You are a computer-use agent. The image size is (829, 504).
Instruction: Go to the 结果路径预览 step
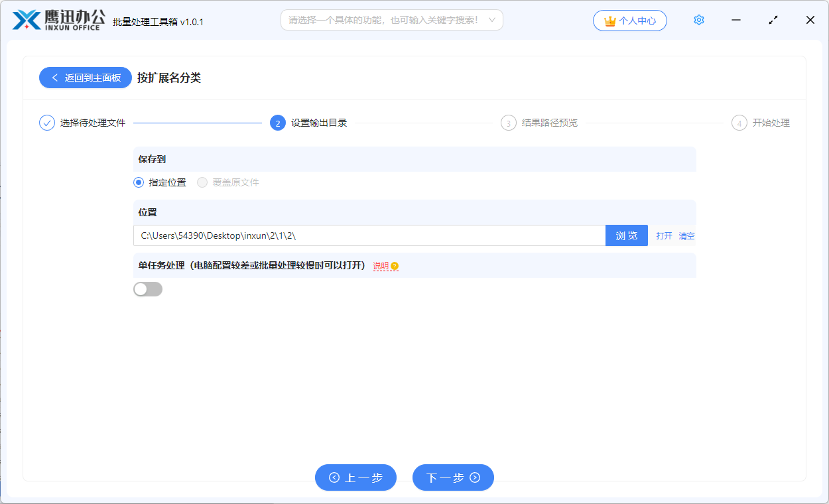pos(549,123)
